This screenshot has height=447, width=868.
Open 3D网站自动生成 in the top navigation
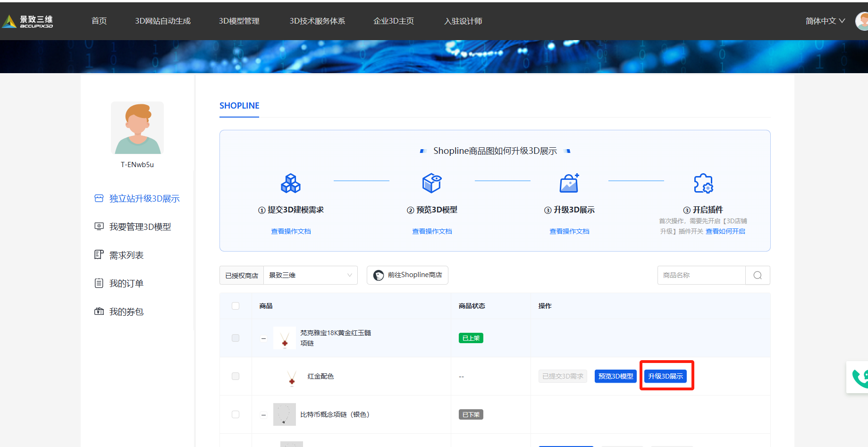163,21
